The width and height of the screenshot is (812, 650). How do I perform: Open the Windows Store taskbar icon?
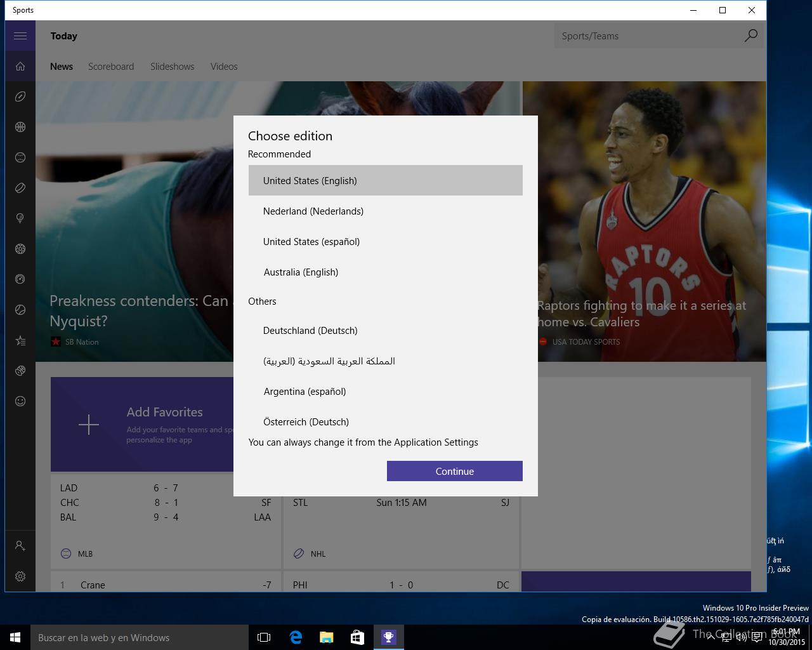click(x=357, y=637)
